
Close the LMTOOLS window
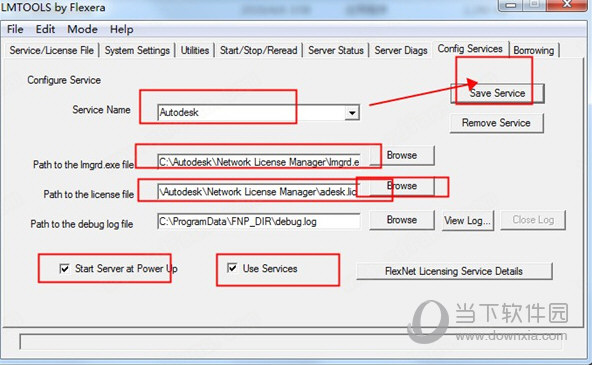point(567,5)
